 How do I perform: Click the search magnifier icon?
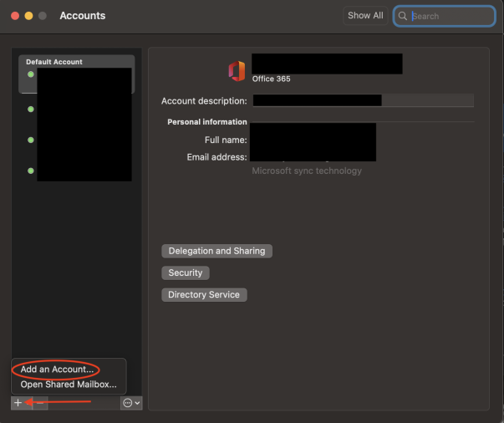click(x=402, y=16)
